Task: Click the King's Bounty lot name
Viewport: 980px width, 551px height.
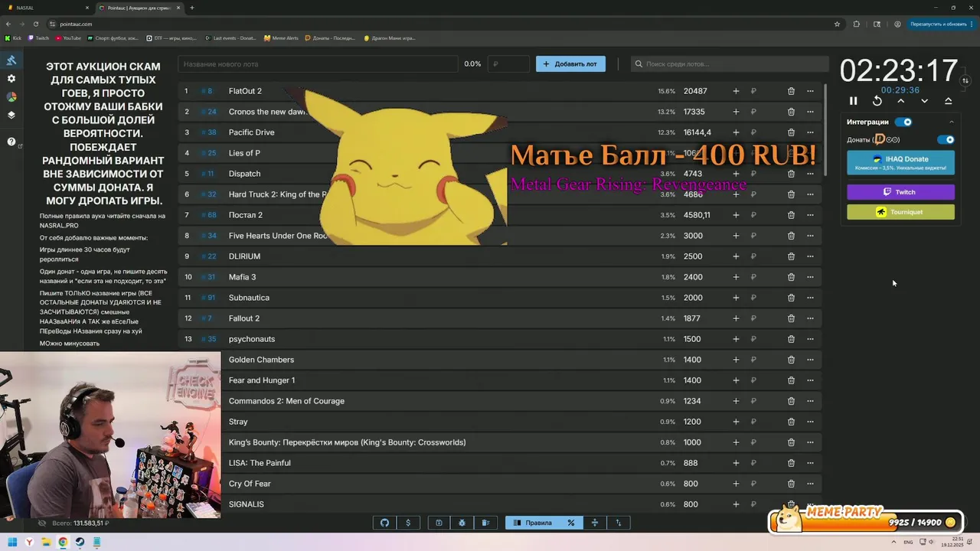Action: 347,442
